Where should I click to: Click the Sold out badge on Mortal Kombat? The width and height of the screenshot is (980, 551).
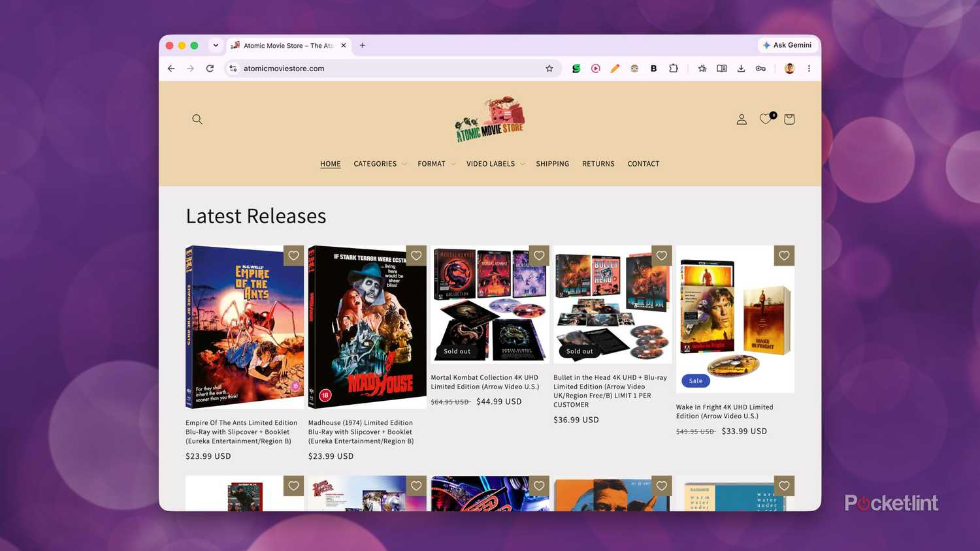tap(457, 351)
